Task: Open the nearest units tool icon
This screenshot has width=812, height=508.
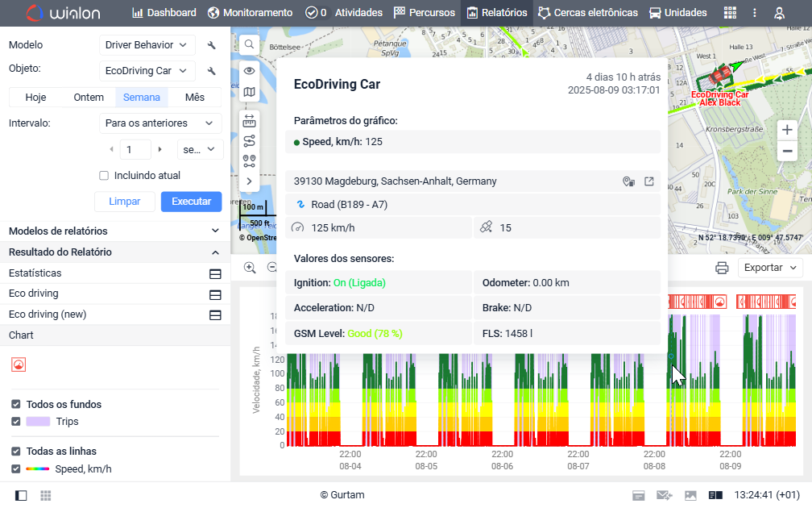Action: point(249,161)
